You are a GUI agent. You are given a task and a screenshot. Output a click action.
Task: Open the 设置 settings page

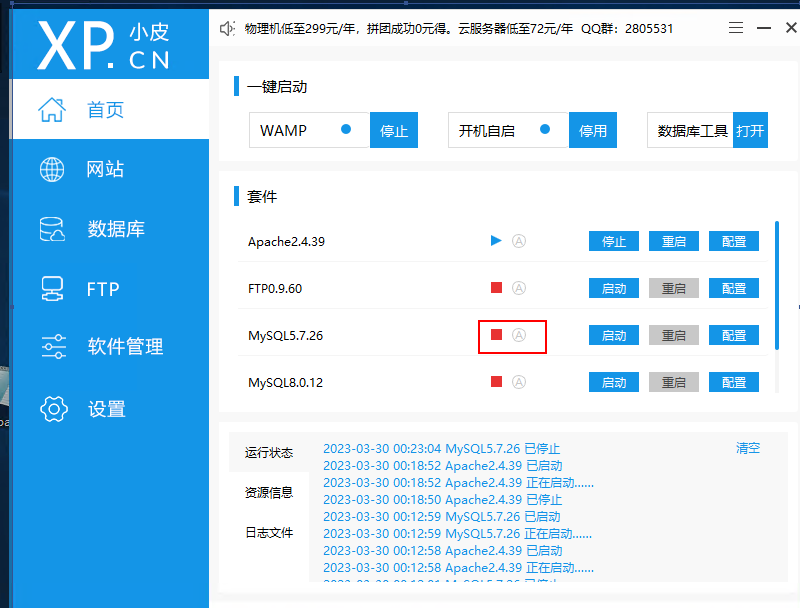coord(110,409)
